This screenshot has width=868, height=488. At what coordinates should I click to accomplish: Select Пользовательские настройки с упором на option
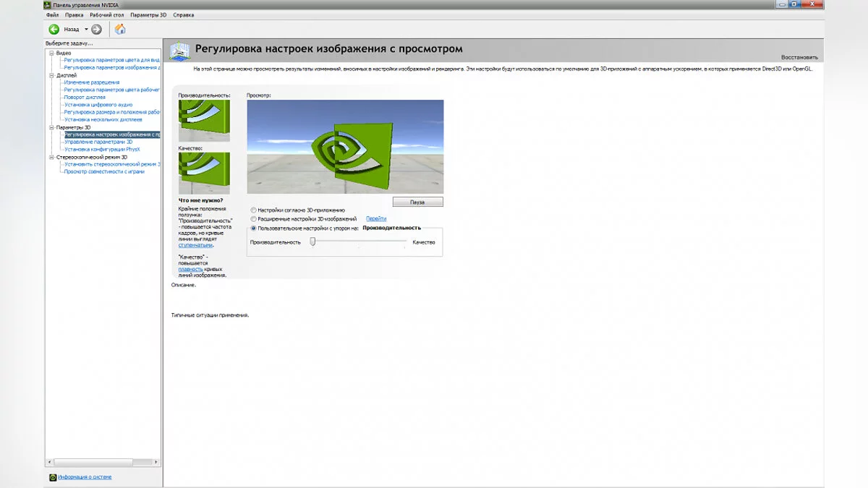[253, 228]
